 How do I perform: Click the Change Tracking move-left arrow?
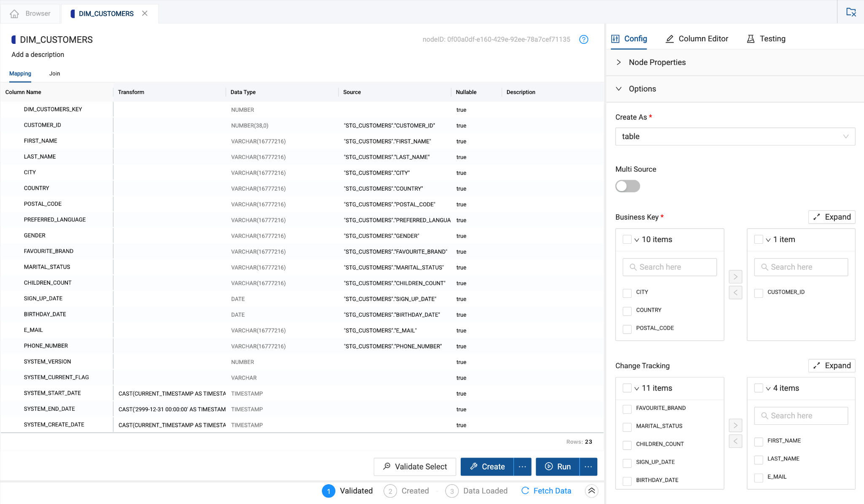point(735,441)
